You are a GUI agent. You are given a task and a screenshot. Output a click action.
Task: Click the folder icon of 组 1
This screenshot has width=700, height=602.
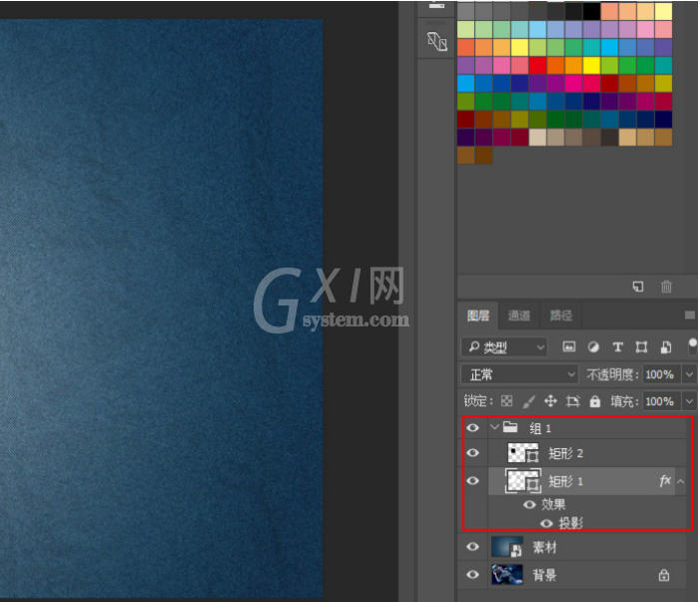coord(510,427)
